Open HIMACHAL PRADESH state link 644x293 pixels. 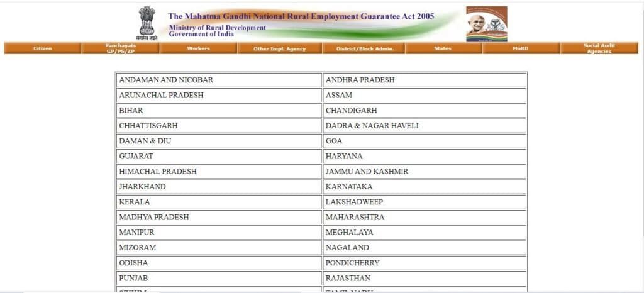pos(158,172)
